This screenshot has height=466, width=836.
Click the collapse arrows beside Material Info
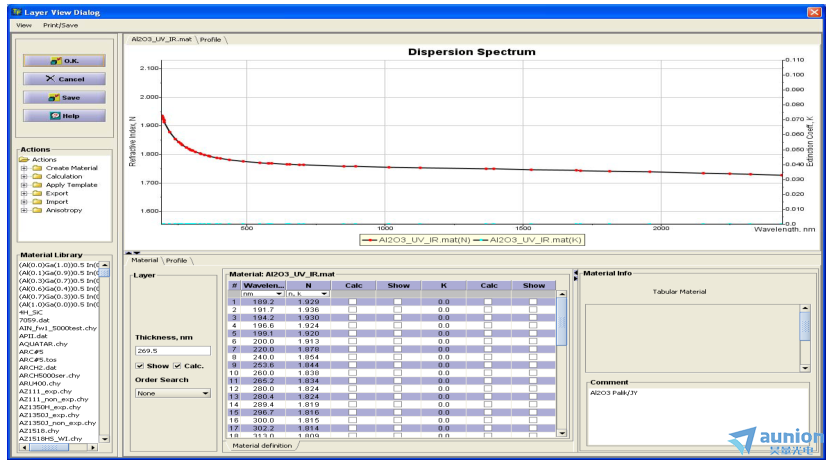pos(576,275)
